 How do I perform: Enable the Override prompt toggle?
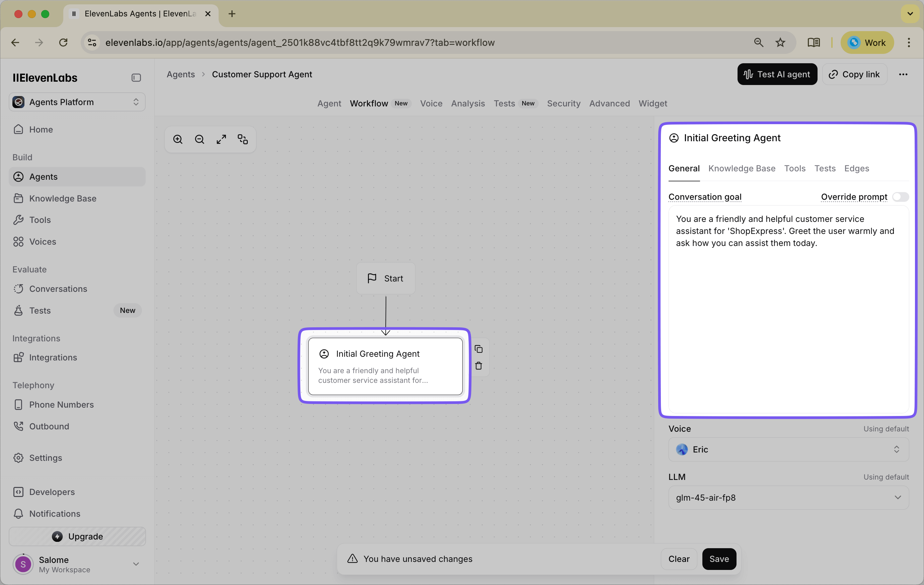tap(901, 197)
